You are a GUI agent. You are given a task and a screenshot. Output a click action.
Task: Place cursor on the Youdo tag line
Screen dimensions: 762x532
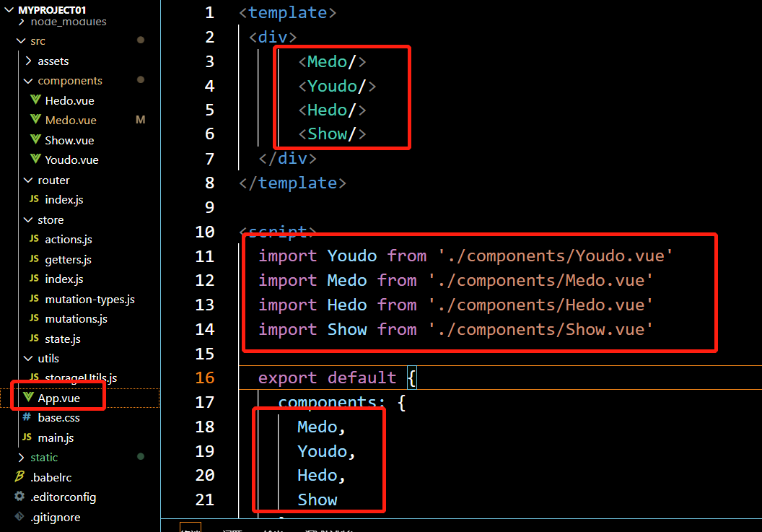(x=337, y=86)
